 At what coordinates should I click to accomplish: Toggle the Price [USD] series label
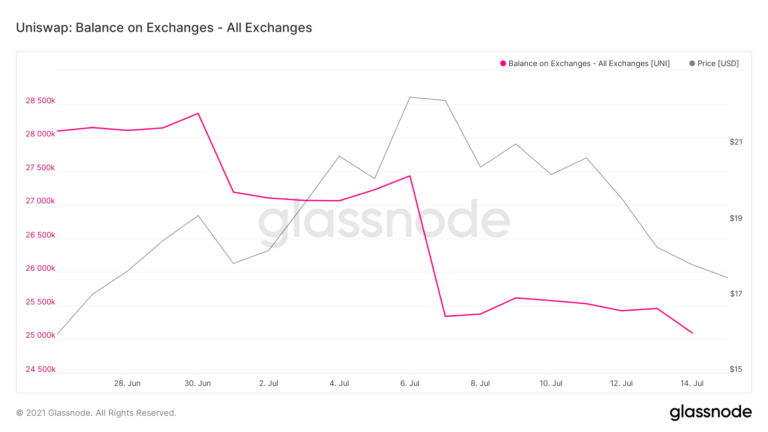[719, 63]
